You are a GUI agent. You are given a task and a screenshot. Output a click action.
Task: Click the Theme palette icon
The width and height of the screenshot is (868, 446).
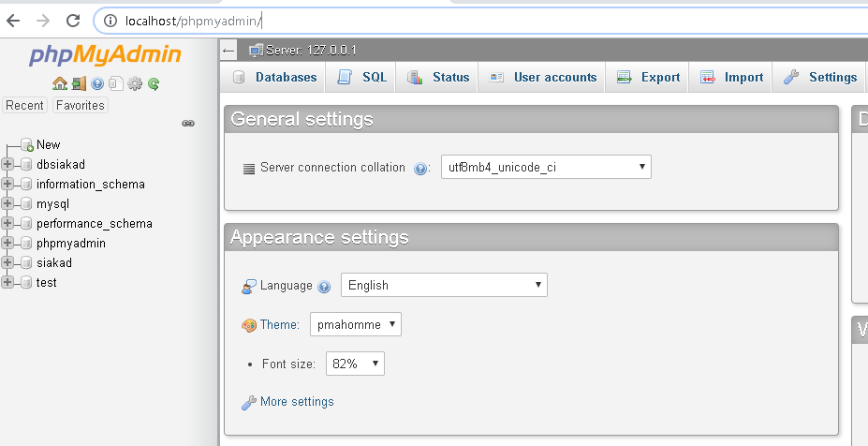(249, 325)
